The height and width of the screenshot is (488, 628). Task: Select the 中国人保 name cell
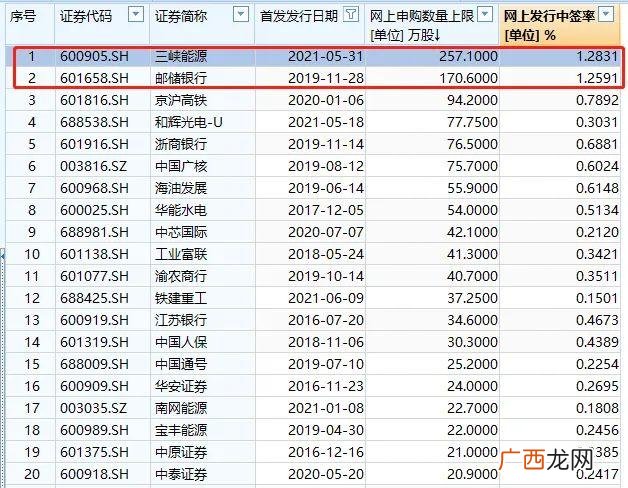pos(181,342)
